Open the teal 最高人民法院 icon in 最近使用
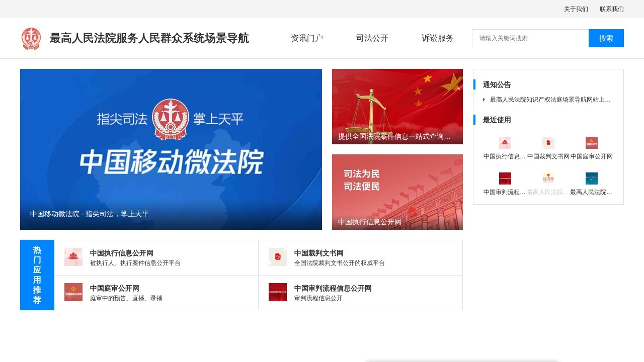Image resolution: width=644 pixels, height=362 pixels. [592, 178]
